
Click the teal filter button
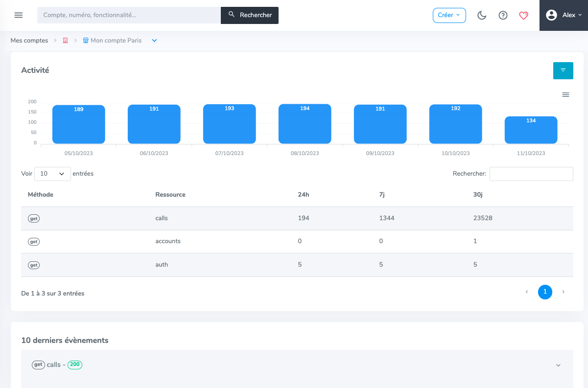pyautogui.click(x=563, y=70)
